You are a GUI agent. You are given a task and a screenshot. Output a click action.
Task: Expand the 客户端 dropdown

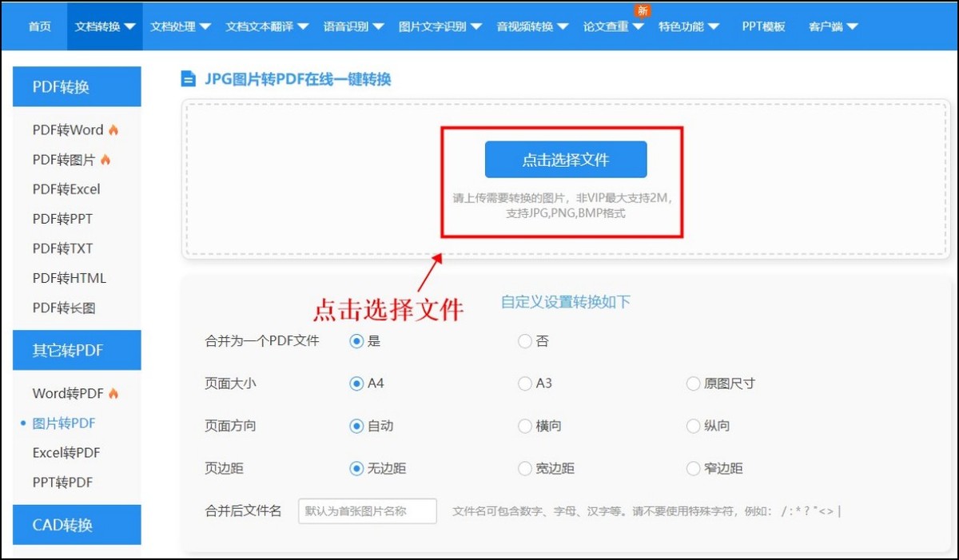click(x=827, y=25)
